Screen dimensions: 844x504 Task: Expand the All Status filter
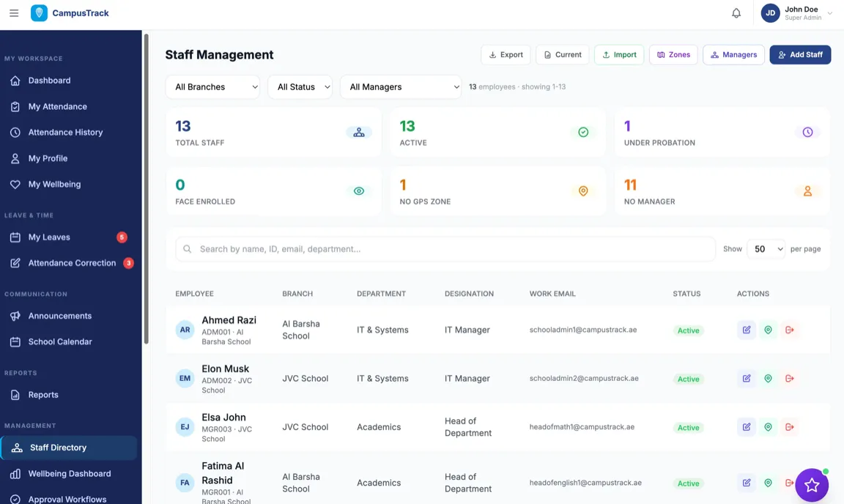300,86
